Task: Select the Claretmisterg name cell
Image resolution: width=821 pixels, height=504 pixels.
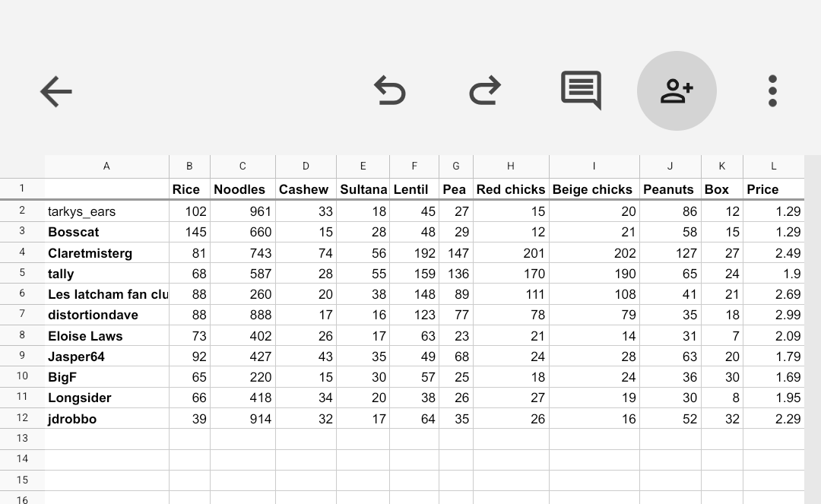Action: click(106, 253)
